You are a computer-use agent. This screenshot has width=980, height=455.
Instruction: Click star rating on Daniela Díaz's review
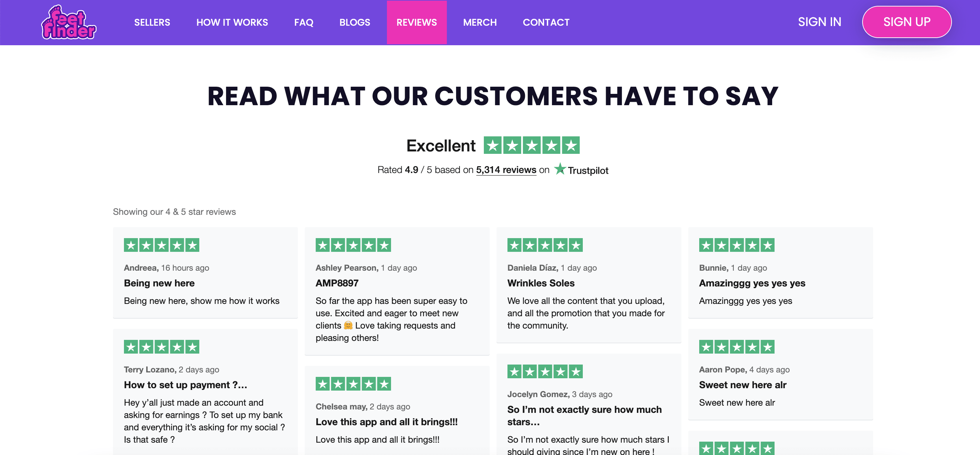pos(545,245)
